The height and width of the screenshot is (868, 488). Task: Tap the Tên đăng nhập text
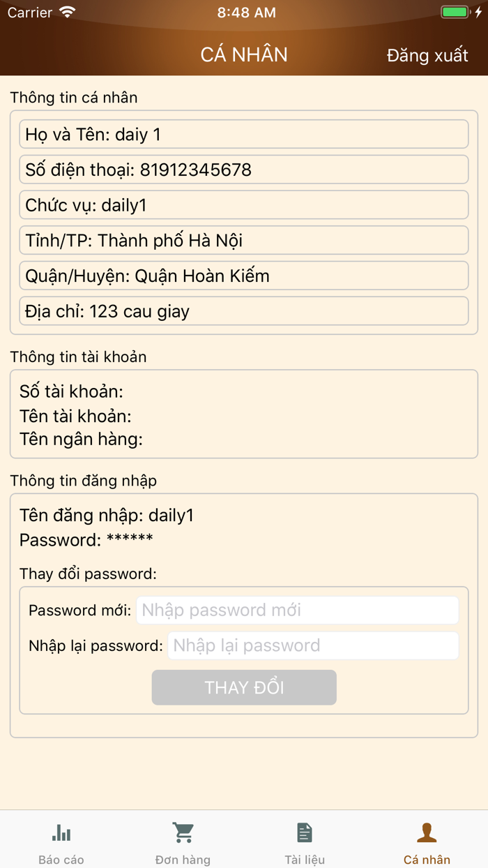coord(107,516)
